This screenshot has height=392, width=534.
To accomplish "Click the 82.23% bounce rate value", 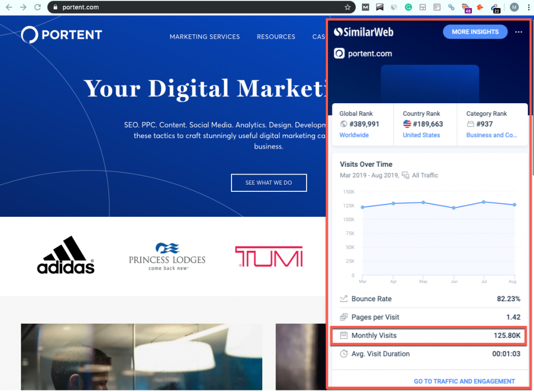I will pyautogui.click(x=508, y=299).
